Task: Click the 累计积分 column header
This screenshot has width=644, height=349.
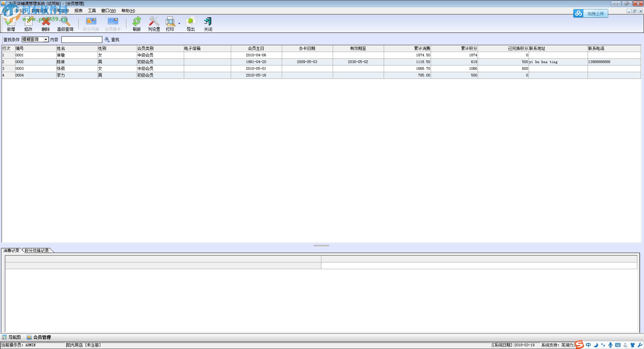Action: [x=454, y=48]
